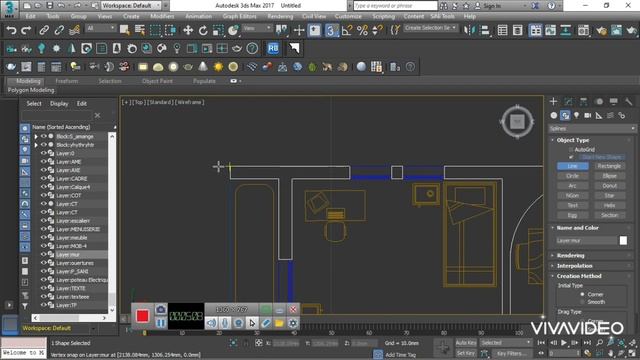This screenshot has height=360, width=640.
Task: Open the Splines category dropdown
Action: [x=592, y=129]
